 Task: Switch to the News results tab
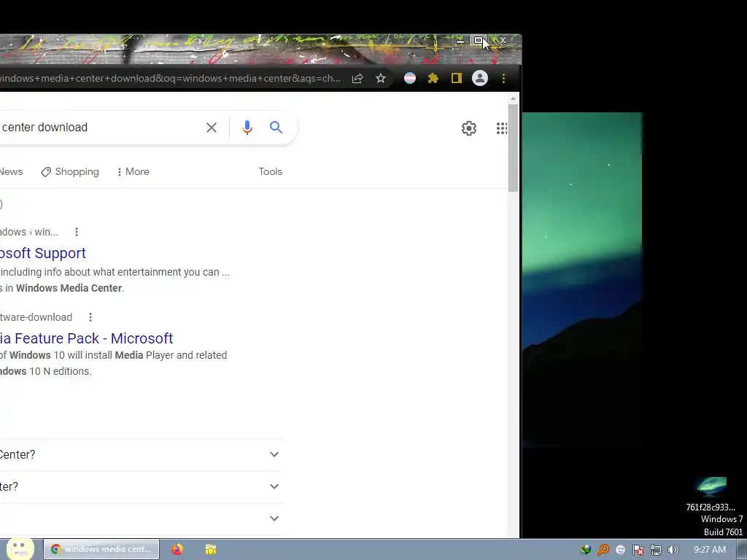click(12, 172)
